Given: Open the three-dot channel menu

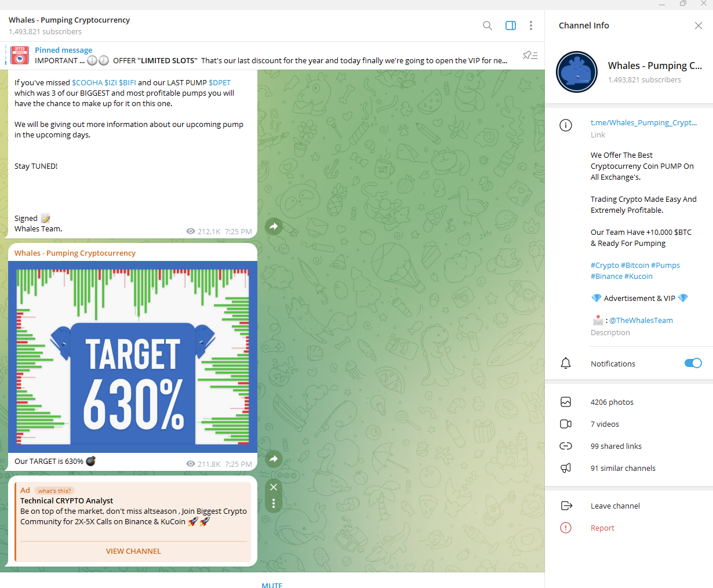Looking at the screenshot, I should [x=530, y=26].
